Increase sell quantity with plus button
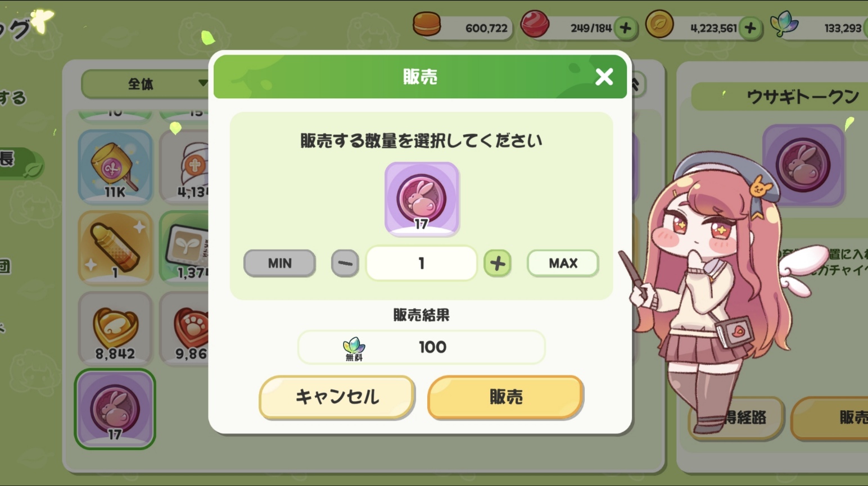Screen dimensions: 868x486 pyautogui.click(x=498, y=264)
